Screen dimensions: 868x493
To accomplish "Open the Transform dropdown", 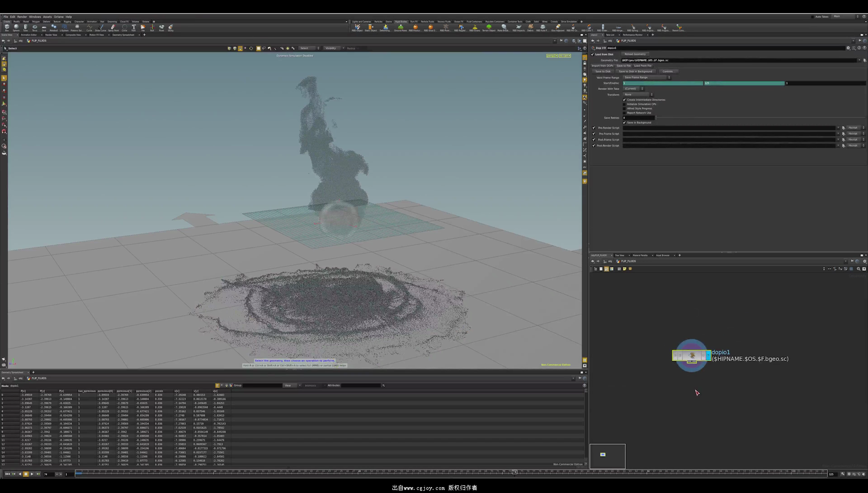I will coord(638,95).
